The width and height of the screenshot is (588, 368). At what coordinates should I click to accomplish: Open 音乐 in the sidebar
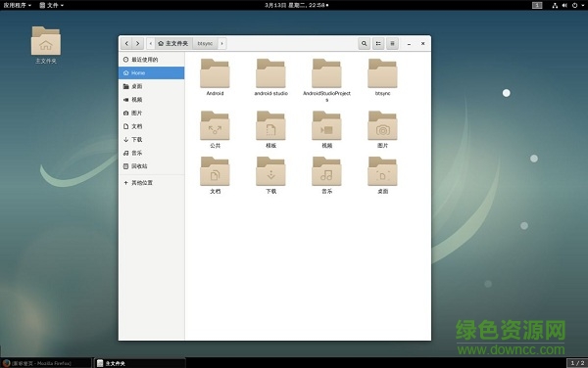(x=152, y=153)
